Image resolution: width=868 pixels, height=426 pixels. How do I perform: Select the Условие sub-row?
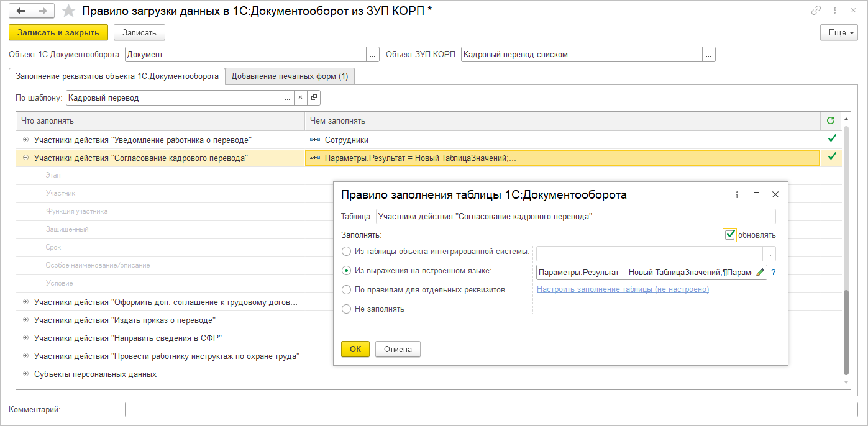(59, 284)
